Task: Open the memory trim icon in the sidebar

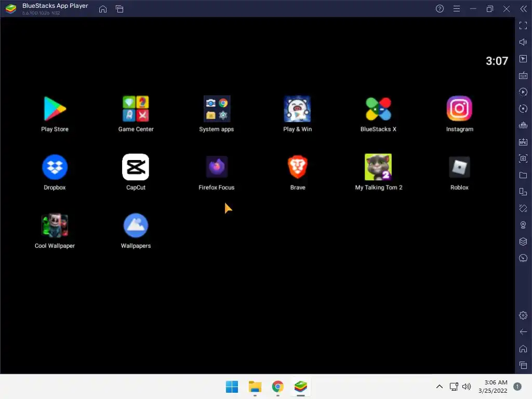Action: coord(523,125)
